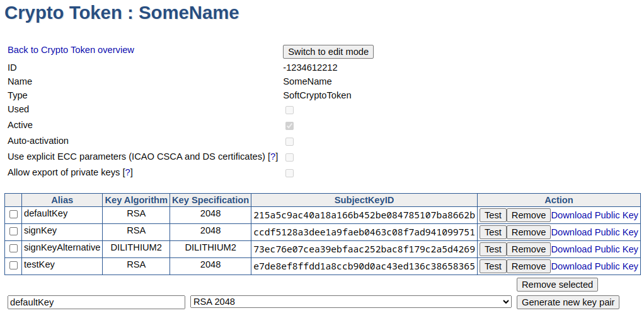This screenshot has height=313, width=644.
Task: Open help [?] for private key export
Action: click(127, 172)
